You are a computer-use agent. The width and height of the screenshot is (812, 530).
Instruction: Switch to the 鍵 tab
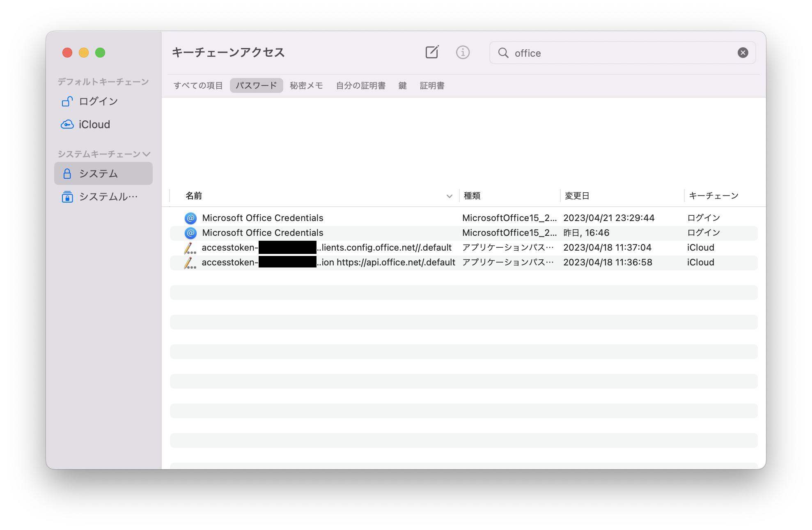(403, 85)
